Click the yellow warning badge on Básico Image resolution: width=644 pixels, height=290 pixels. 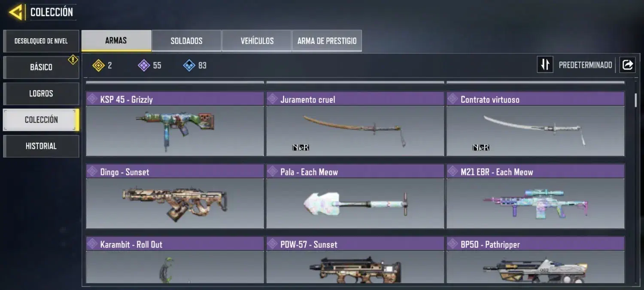click(x=73, y=60)
